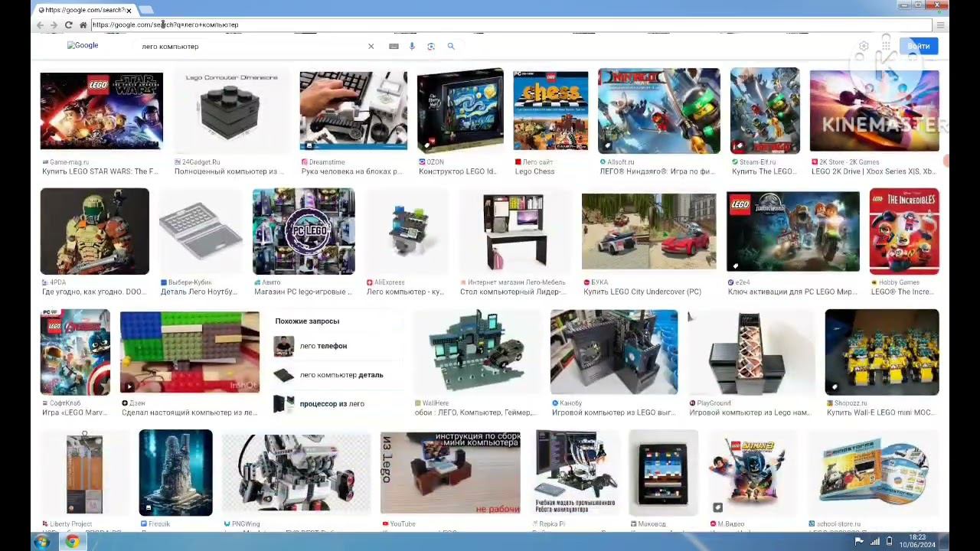Open the battery tray icon
Screen dimensions: 980x551
coord(889,542)
